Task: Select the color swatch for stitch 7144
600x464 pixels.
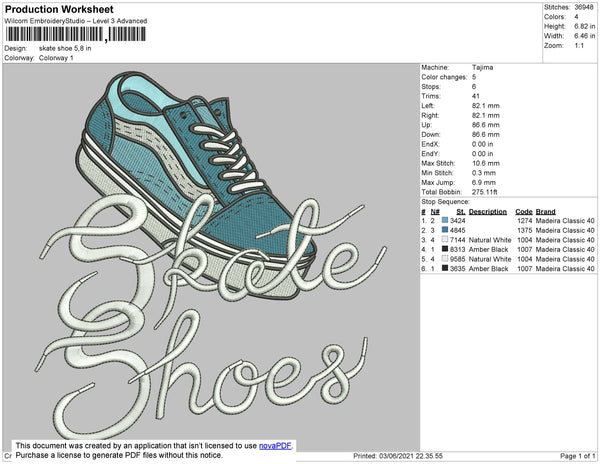Action: (x=445, y=239)
